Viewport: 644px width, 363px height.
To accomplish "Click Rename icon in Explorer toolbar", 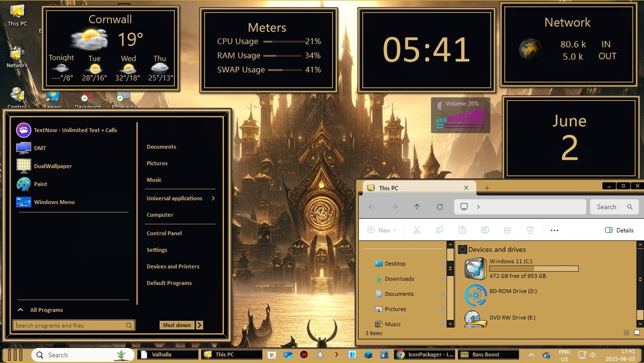I will (x=485, y=230).
